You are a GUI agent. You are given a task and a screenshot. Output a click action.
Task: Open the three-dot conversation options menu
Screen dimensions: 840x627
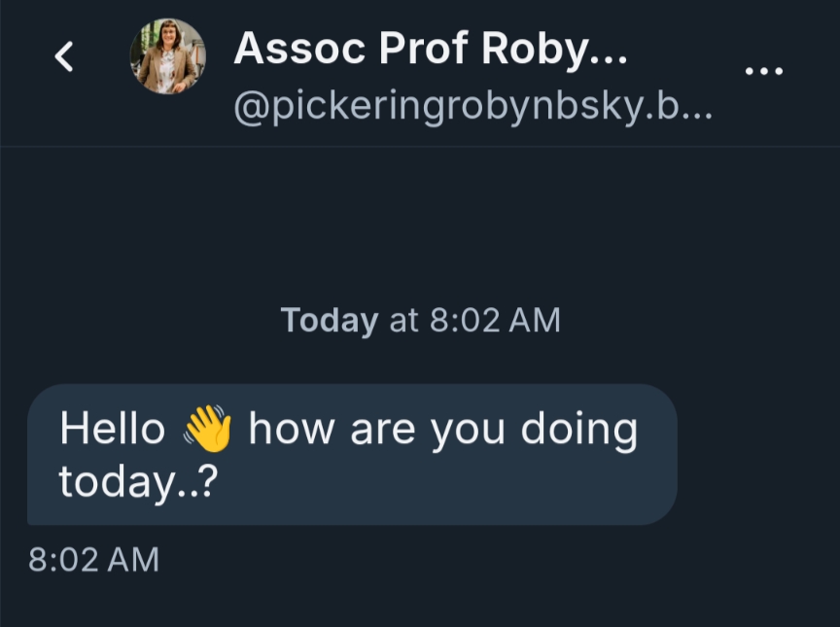coord(763,71)
